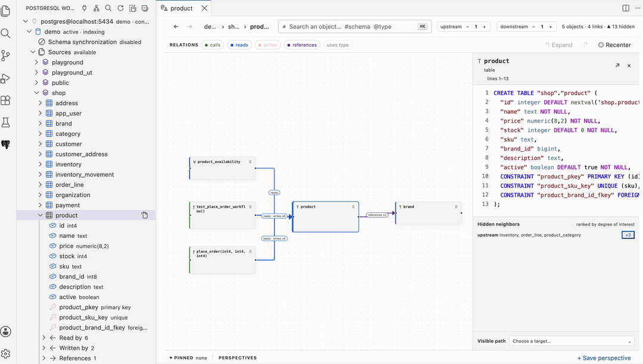
Task: Navigate back with the left arrow
Action: pos(176,27)
